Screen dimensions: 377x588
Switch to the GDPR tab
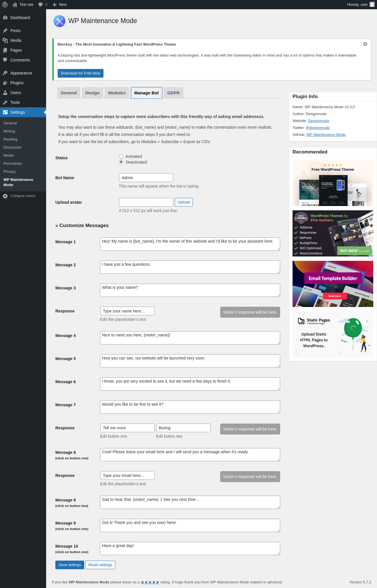tap(174, 93)
